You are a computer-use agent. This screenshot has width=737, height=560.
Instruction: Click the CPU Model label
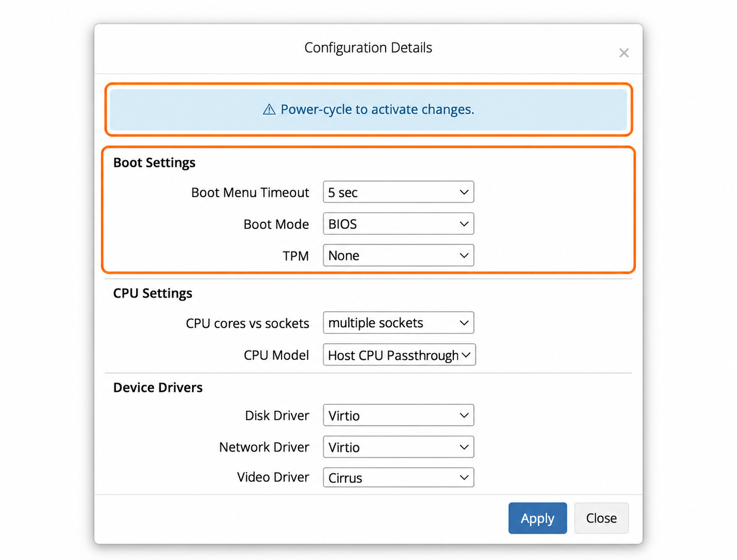point(276,356)
